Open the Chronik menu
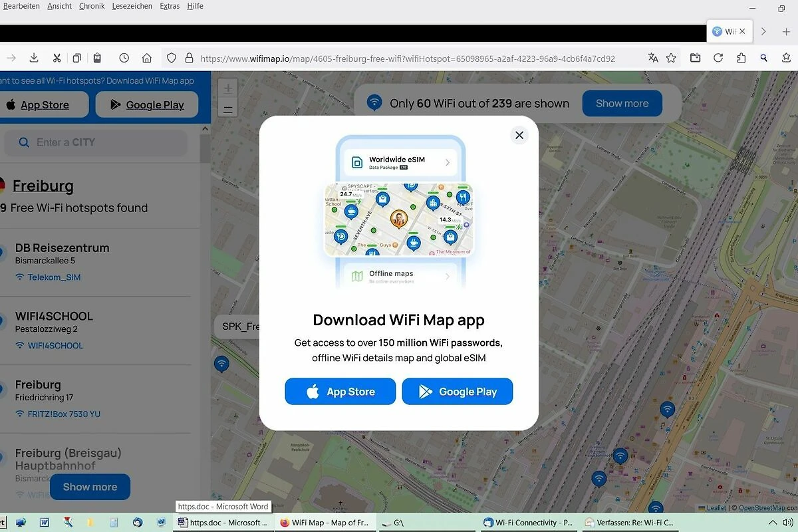The width and height of the screenshot is (798, 532). point(92,6)
